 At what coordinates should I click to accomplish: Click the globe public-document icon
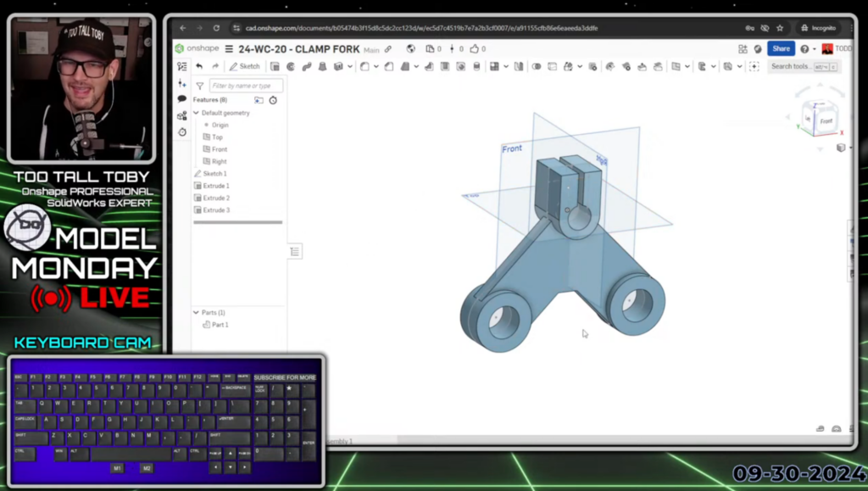tap(411, 48)
